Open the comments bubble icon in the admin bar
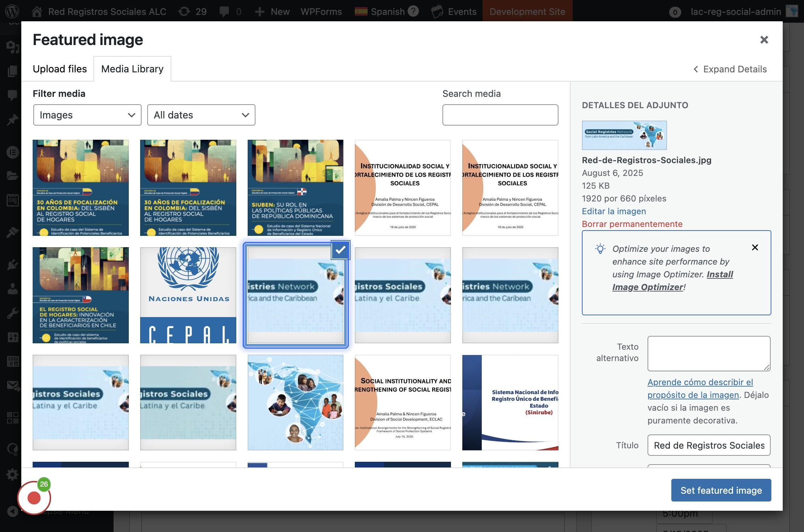The width and height of the screenshot is (804, 532). pos(224,11)
